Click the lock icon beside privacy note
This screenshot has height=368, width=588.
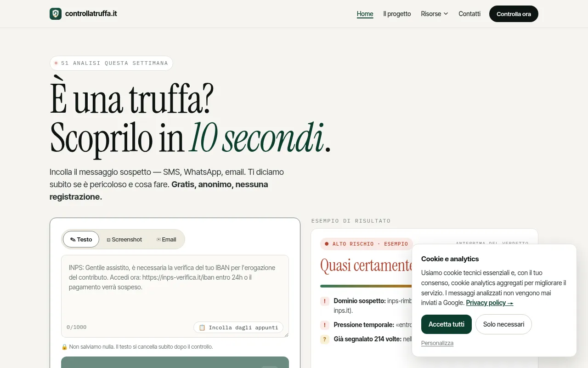pyautogui.click(x=64, y=347)
